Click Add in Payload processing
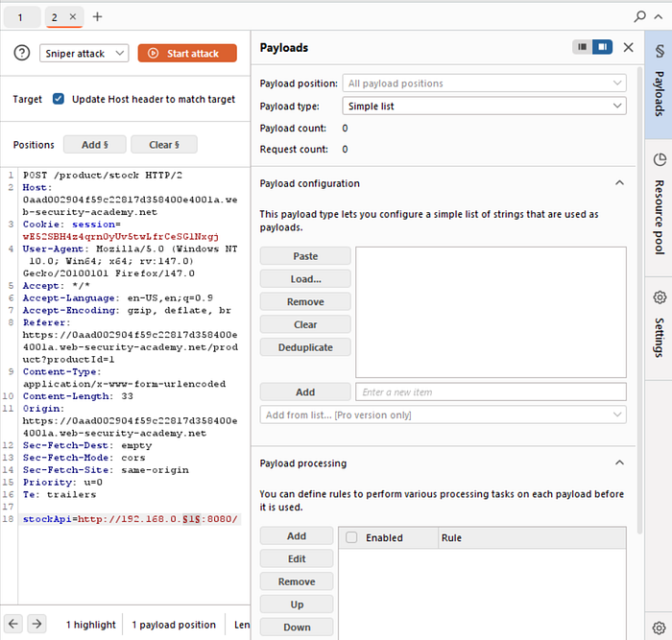This screenshot has width=672, height=640. click(296, 536)
